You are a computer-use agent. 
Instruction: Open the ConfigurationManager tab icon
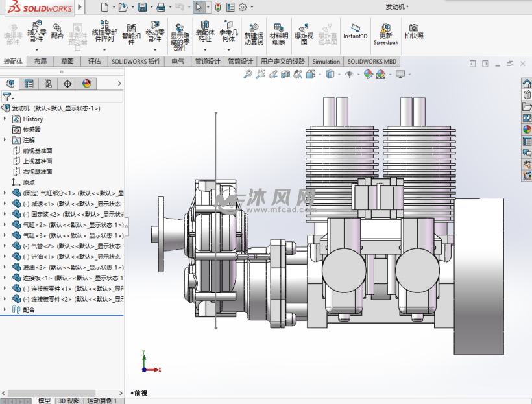[x=48, y=84]
